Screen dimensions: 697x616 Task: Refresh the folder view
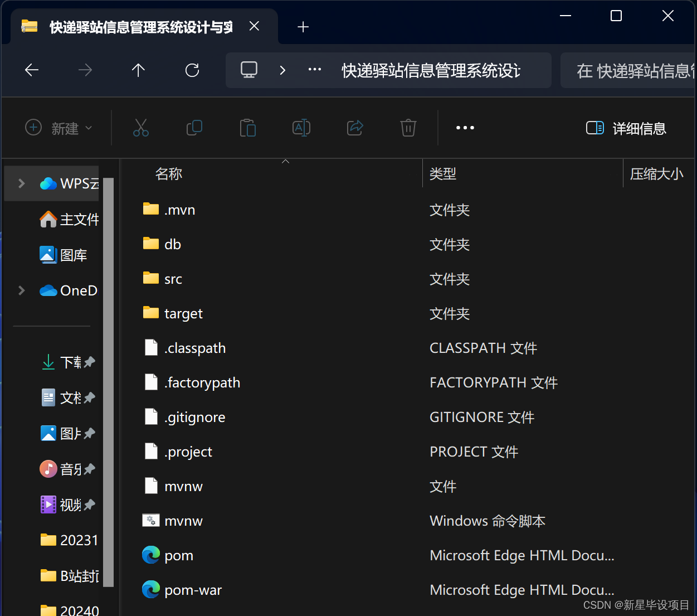coord(192,70)
